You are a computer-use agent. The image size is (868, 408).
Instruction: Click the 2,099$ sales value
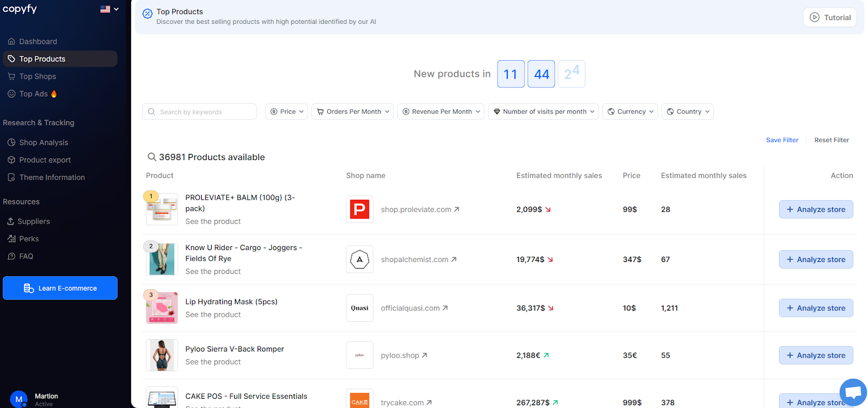[x=529, y=209]
